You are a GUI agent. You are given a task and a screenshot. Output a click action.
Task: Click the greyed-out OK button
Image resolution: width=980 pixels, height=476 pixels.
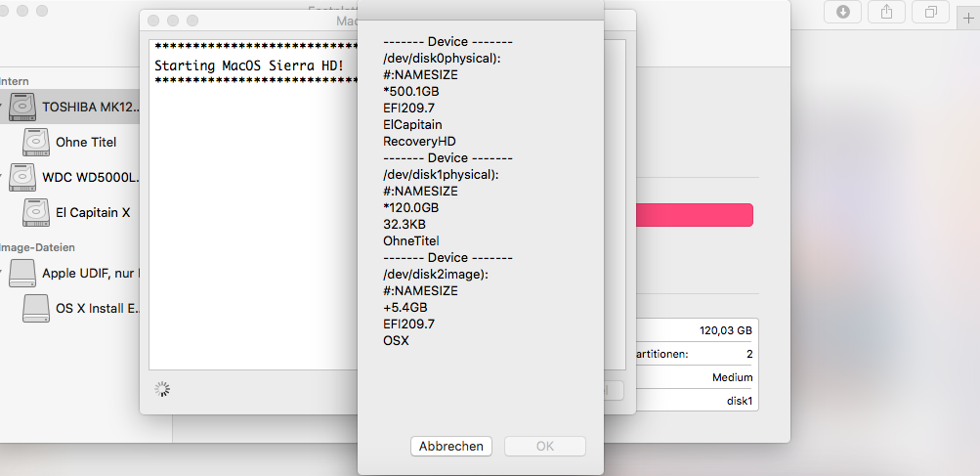(x=545, y=446)
